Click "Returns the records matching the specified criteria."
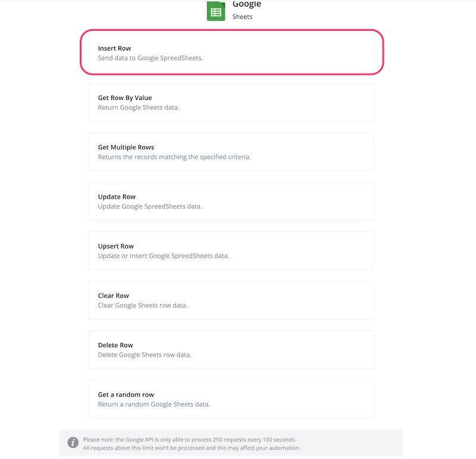Image resolution: width=476 pixels, height=459 pixels. coord(174,157)
